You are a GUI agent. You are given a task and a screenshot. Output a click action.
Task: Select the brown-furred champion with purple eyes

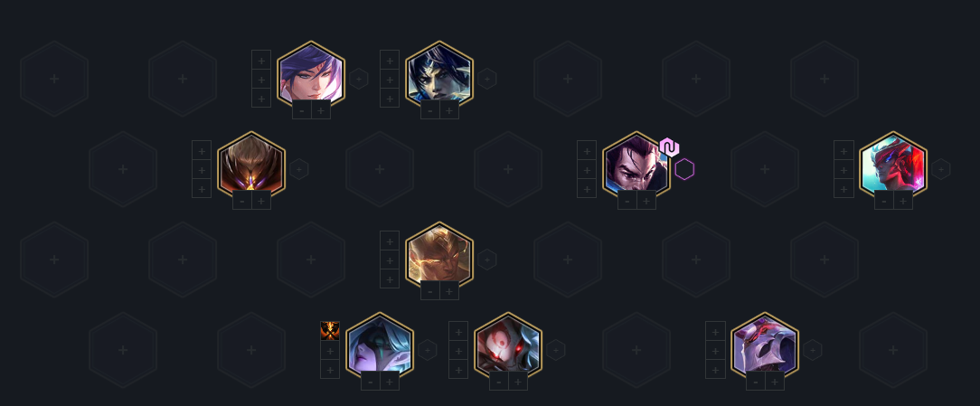(x=251, y=165)
